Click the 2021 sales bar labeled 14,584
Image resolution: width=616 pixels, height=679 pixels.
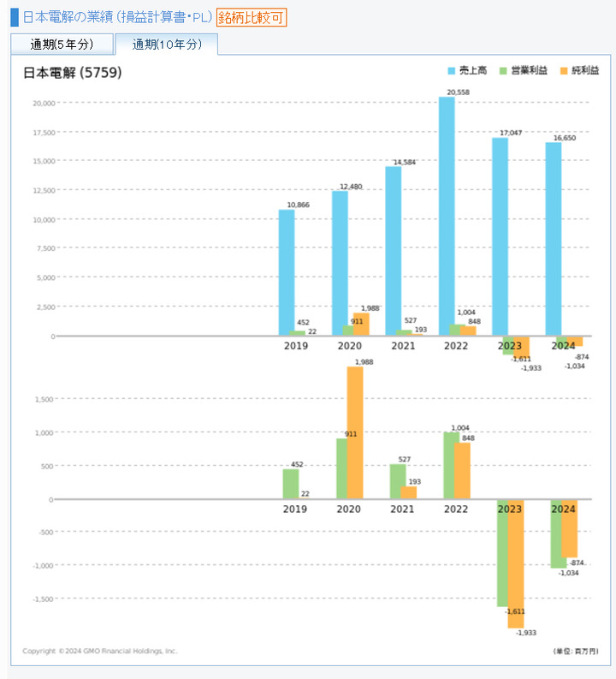(x=394, y=251)
